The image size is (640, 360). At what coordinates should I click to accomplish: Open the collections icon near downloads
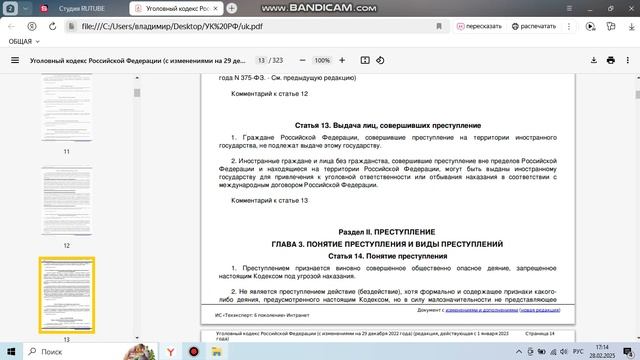611,26
